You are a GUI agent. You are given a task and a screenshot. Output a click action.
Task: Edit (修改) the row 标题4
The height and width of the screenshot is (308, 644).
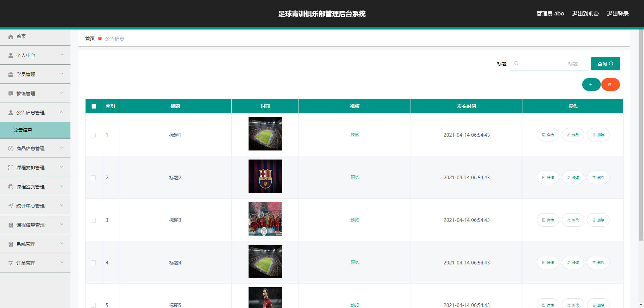pos(573,262)
